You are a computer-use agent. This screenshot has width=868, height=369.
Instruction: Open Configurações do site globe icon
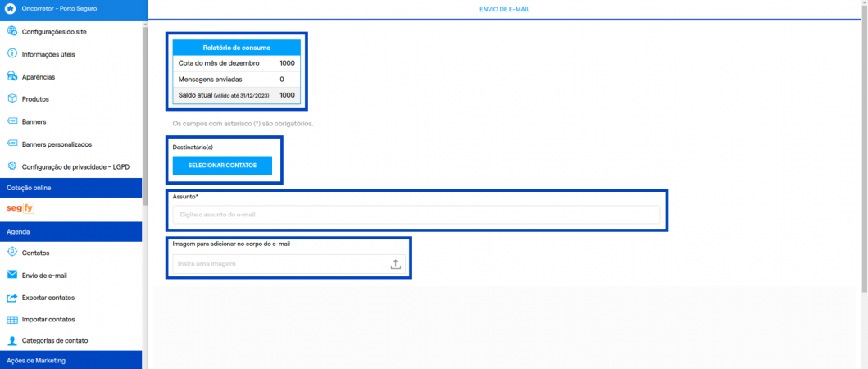coord(12,32)
